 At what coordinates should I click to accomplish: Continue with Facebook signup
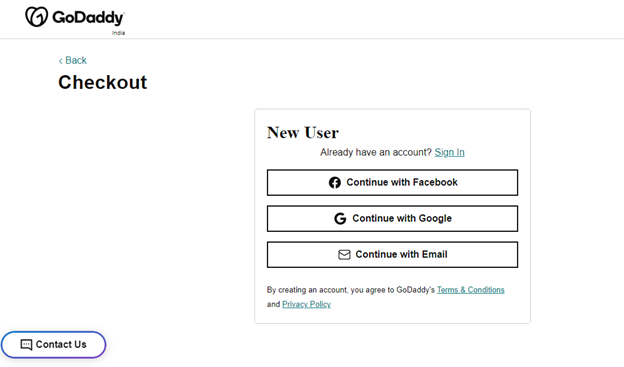click(x=392, y=183)
